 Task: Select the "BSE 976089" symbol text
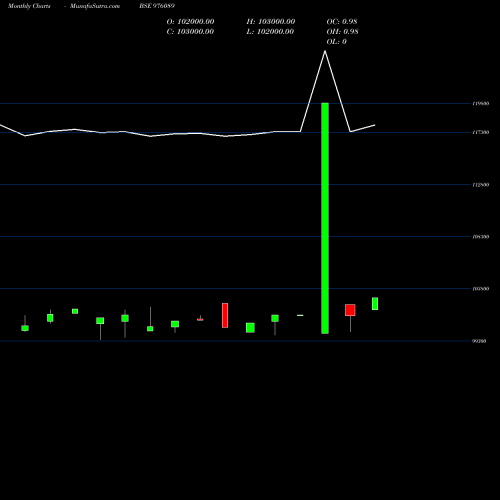(157, 6)
